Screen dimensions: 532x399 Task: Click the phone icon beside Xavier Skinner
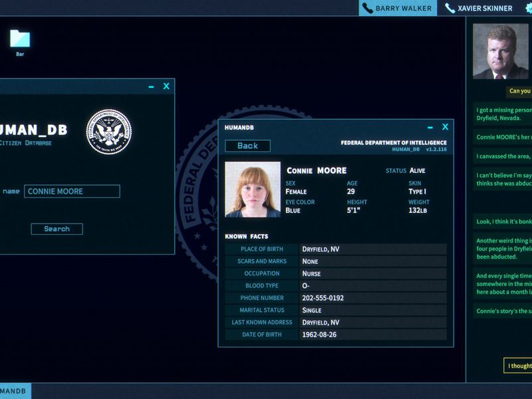[x=450, y=8]
